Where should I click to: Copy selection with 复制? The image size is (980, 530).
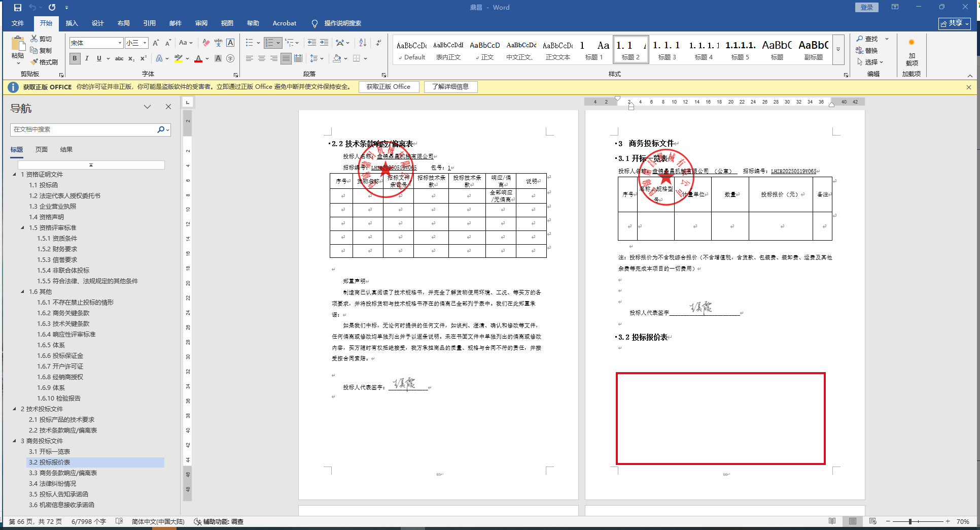pyautogui.click(x=41, y=50)
